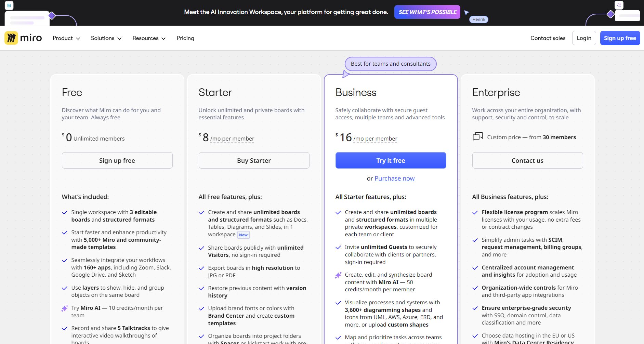Click checkmark beside version history feature
644x344 pixels.
pyautogui.click(x=201, y=289)
